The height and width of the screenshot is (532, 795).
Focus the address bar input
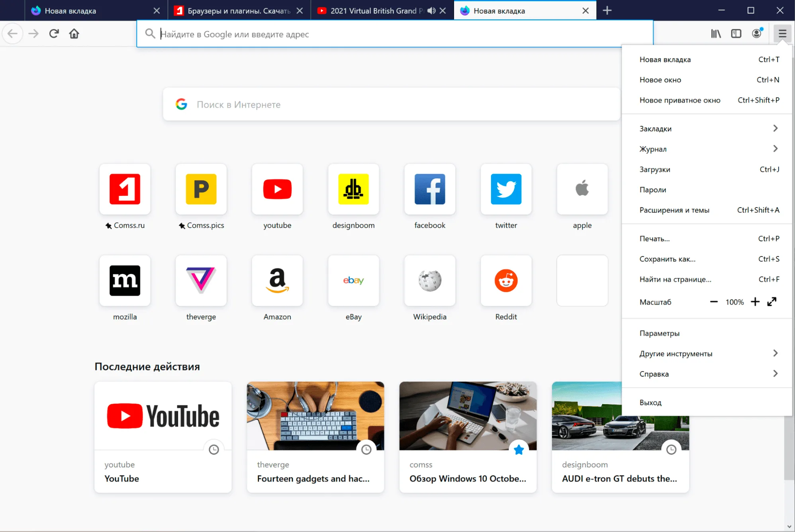pyautogui.click(x=395, y=34)
